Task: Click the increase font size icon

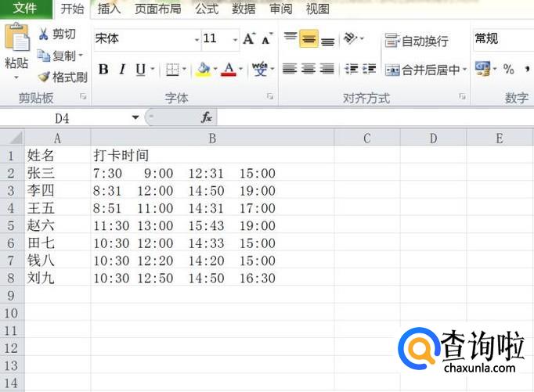Action: coord(249,38)
